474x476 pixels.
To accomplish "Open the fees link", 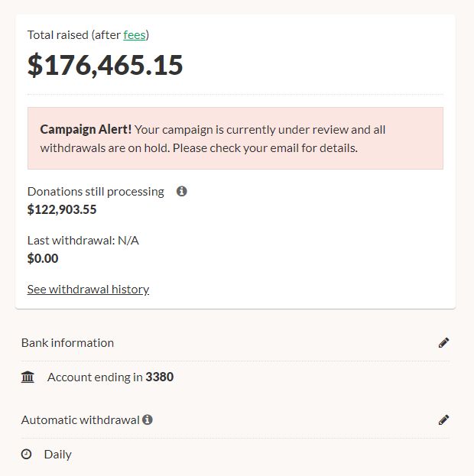I will 135,34.
